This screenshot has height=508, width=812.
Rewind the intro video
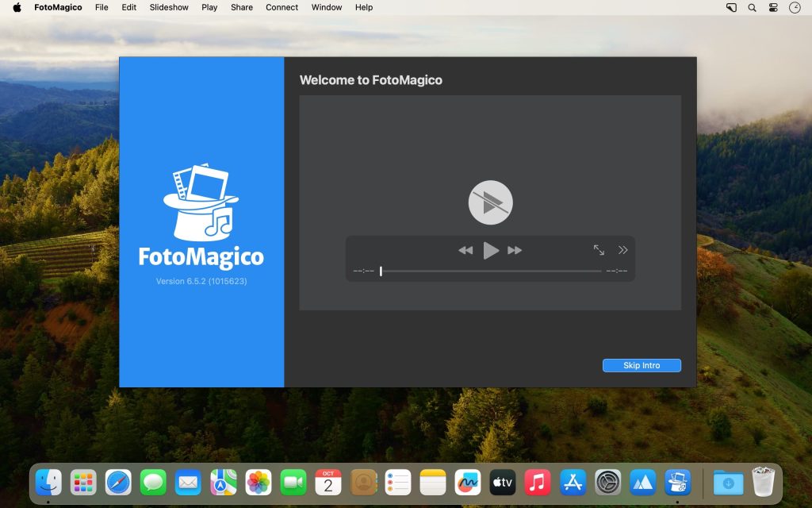[x=465, y=250]
